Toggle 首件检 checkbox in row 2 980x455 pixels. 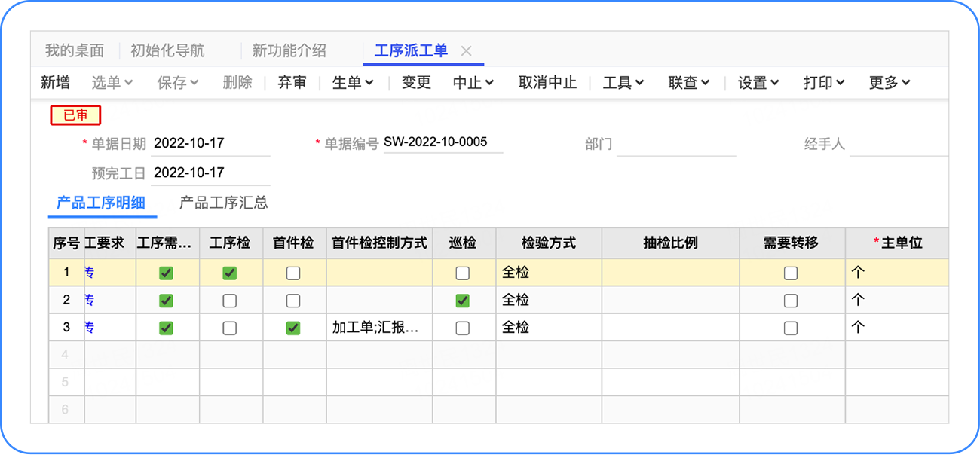(x=293, y=301)
